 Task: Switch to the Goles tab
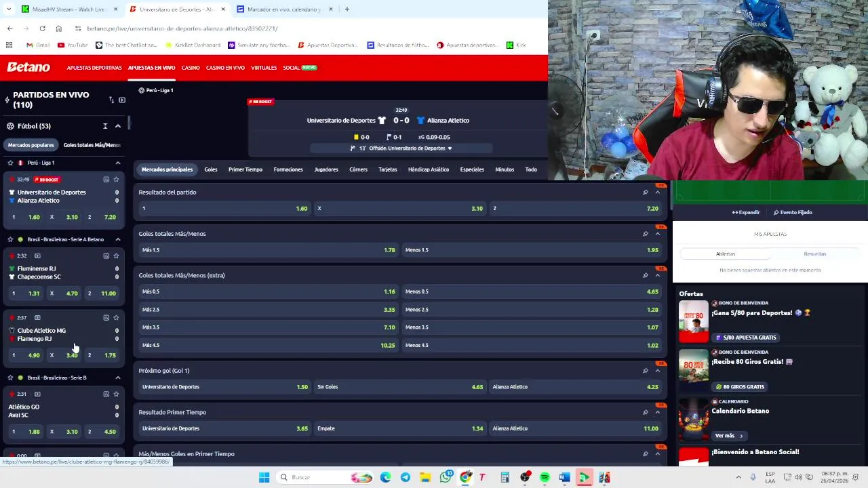click(x=211, y=169)
